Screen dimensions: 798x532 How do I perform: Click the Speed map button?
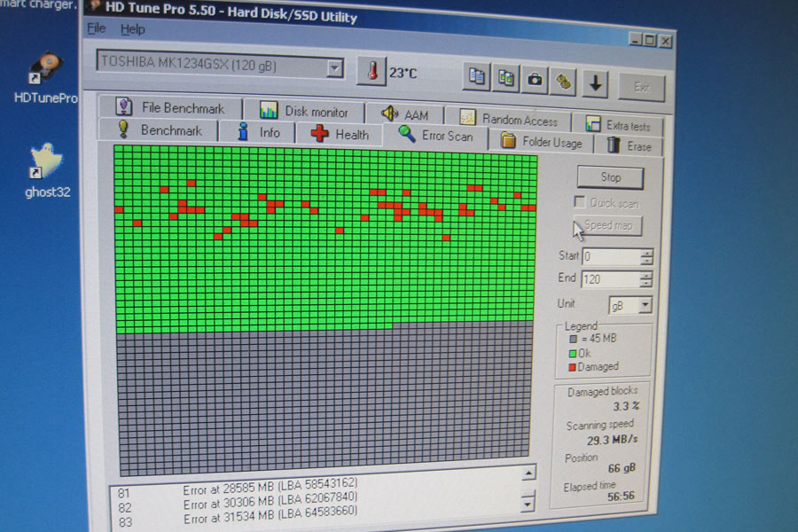pyautogui.click(x=607, y=225)
